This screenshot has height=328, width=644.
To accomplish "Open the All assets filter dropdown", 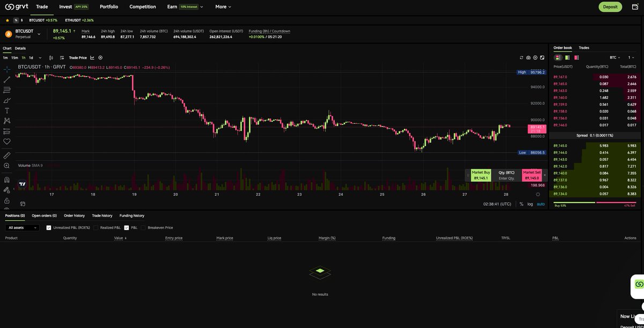I will pos(22,228).
